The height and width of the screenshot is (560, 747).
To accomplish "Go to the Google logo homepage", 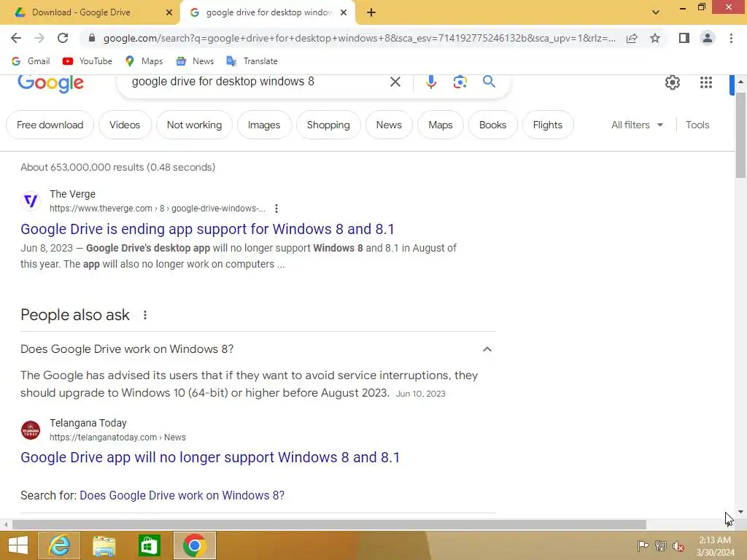I will pos(51,83).
